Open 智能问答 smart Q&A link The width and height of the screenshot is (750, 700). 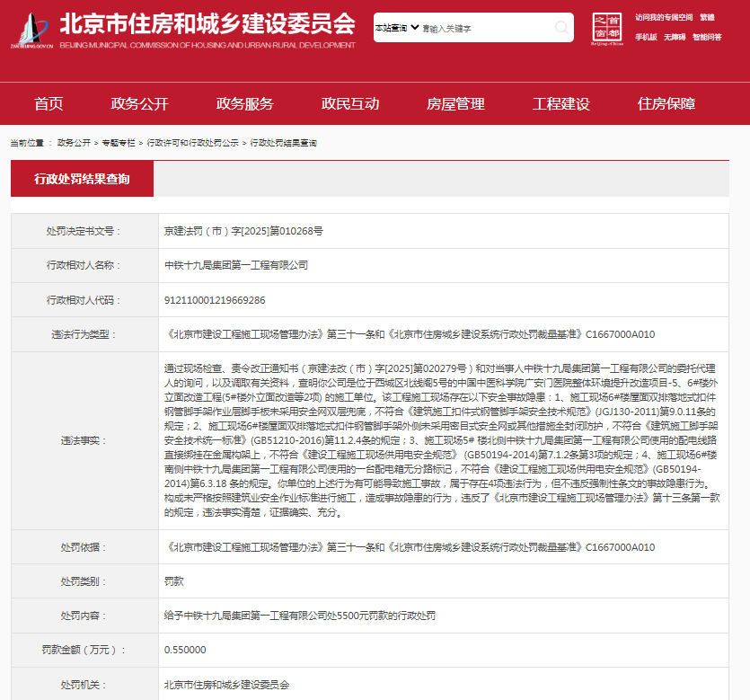point(707,38)
